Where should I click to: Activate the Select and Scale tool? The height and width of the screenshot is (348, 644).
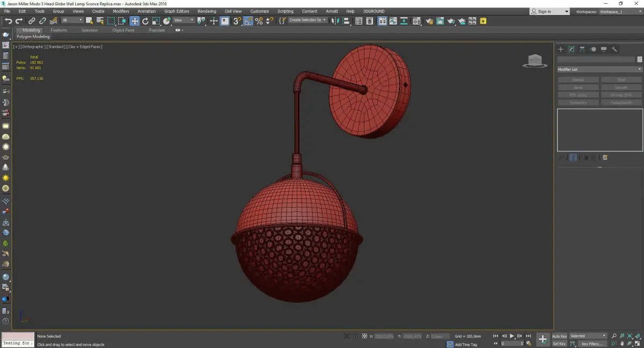156,21
